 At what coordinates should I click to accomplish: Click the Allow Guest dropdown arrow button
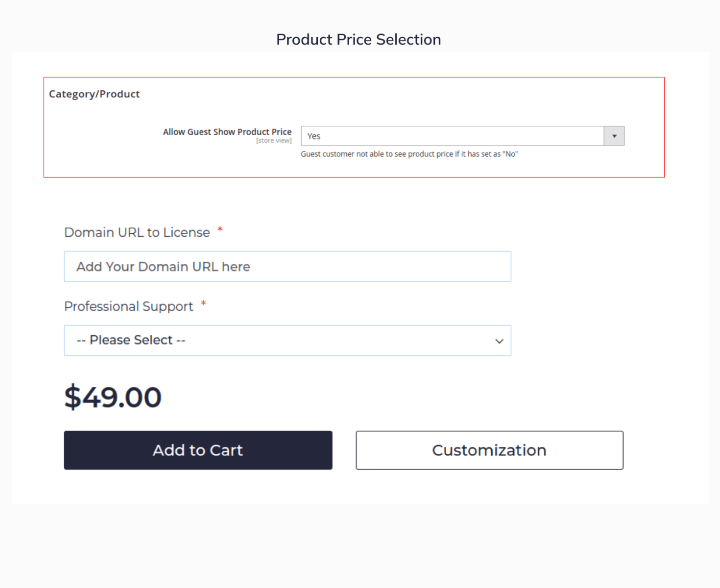(614, 136)
